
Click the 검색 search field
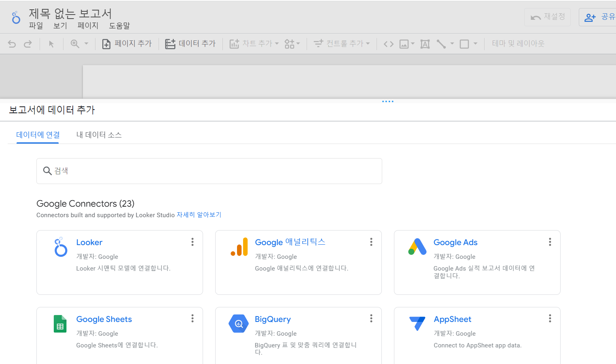coord(209,171)
